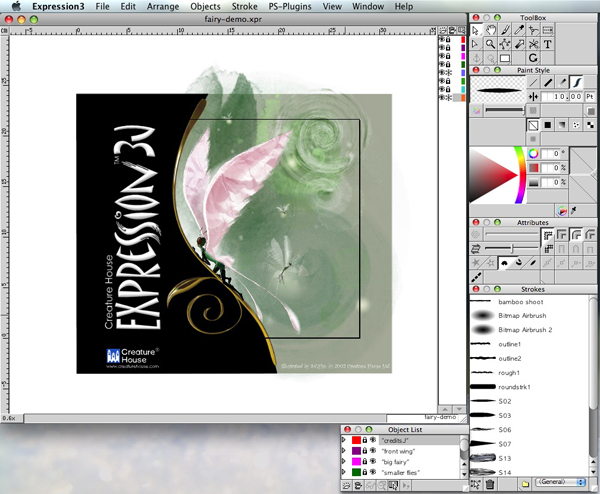Image resolution: width=600 pixels, height=494 pixels.
Task: Select the Hand pan tool
Action: (x=490, y=30)
